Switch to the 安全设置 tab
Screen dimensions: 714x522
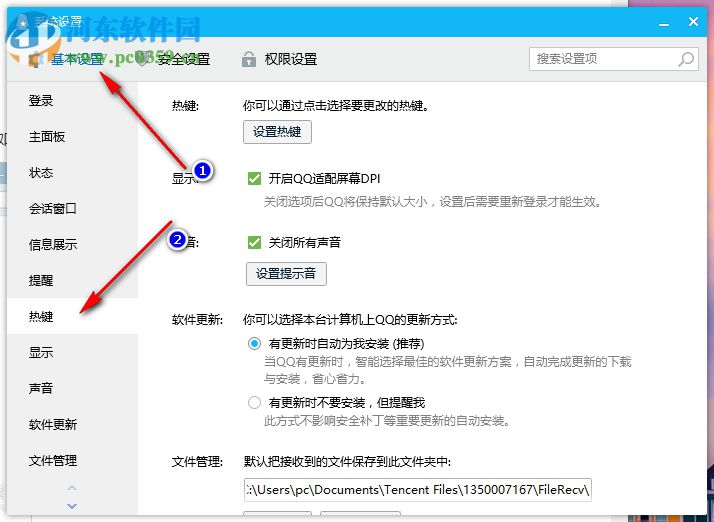(184, 59)
